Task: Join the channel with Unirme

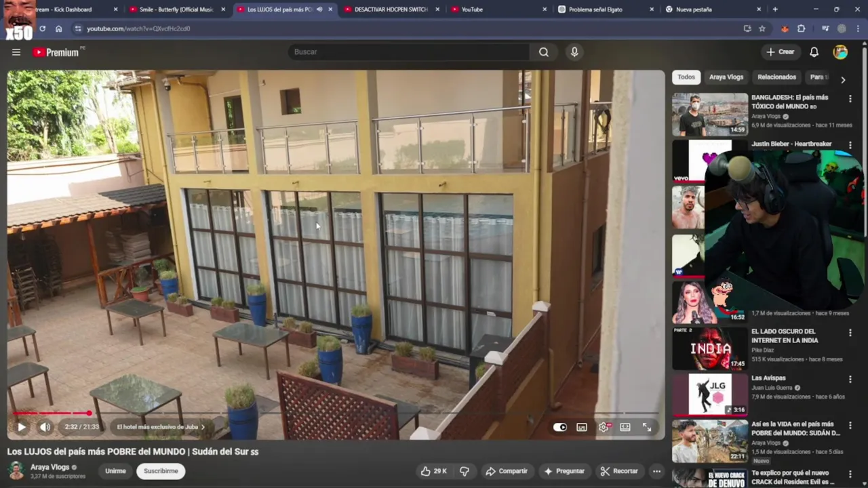Action: point(115,471)
